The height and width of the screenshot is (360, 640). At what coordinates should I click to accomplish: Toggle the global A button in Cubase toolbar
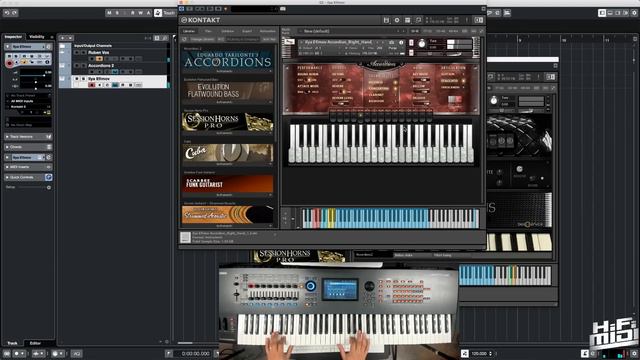pos(149,13)
